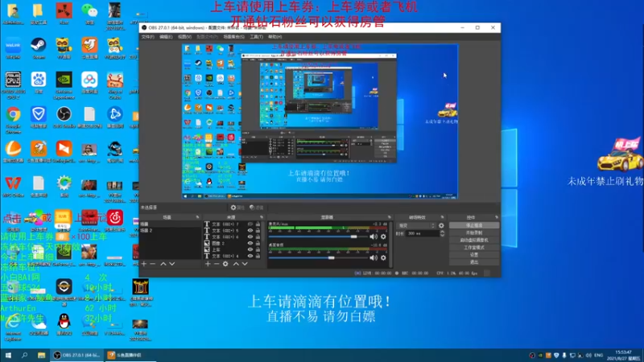Click the 退出 button in controls dock
644x362 pixels.
coord(474,262)
